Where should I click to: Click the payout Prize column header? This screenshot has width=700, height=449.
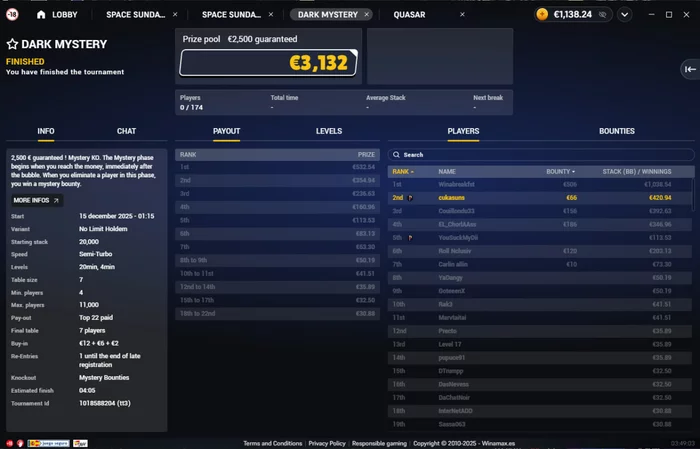point(366,155)
